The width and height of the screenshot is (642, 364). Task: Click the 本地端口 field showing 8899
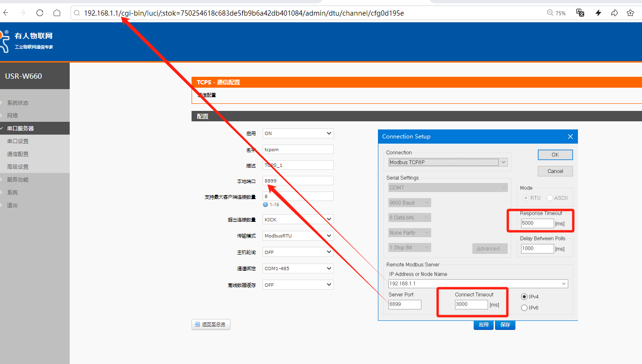pyautogui.click(x=298, y=181)
